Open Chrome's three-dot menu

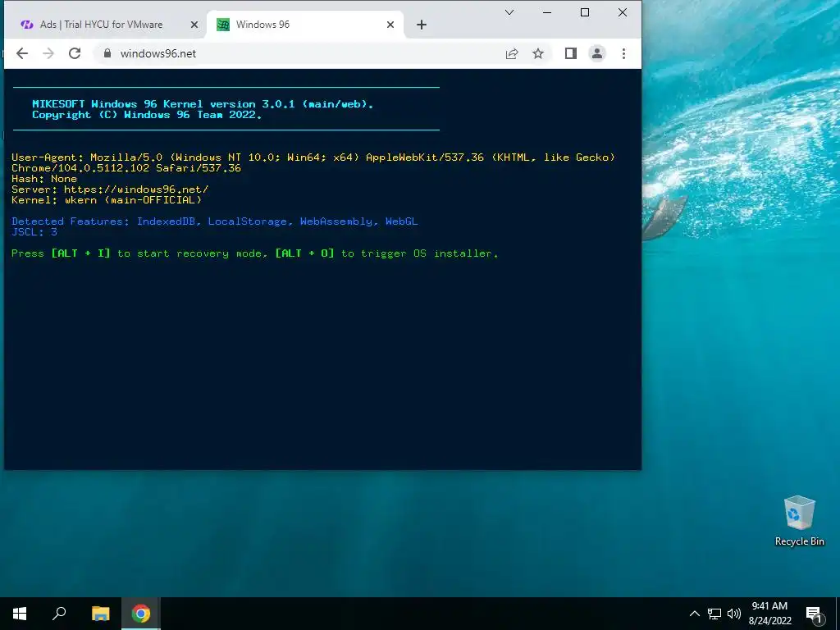tap(623, 53)
